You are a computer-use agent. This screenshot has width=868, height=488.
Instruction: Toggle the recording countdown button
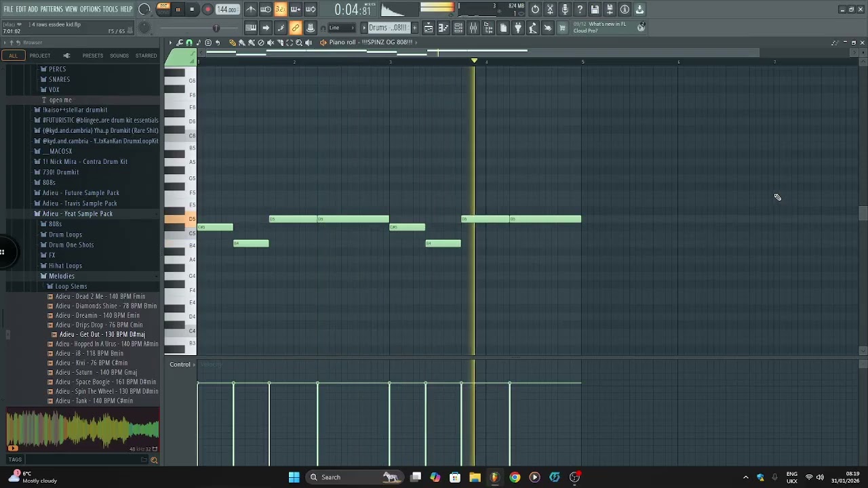coord(280,9)
